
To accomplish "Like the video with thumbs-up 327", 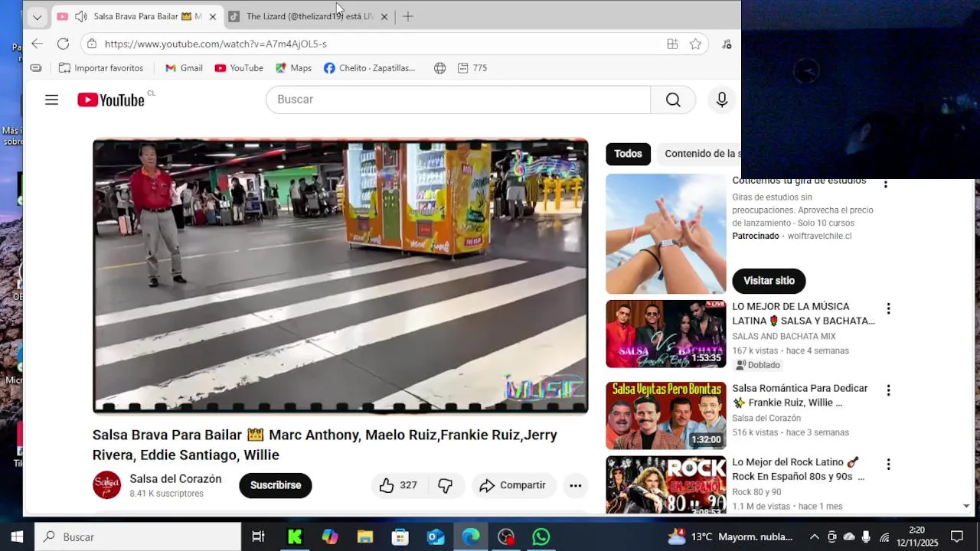I will click(398, 485).
